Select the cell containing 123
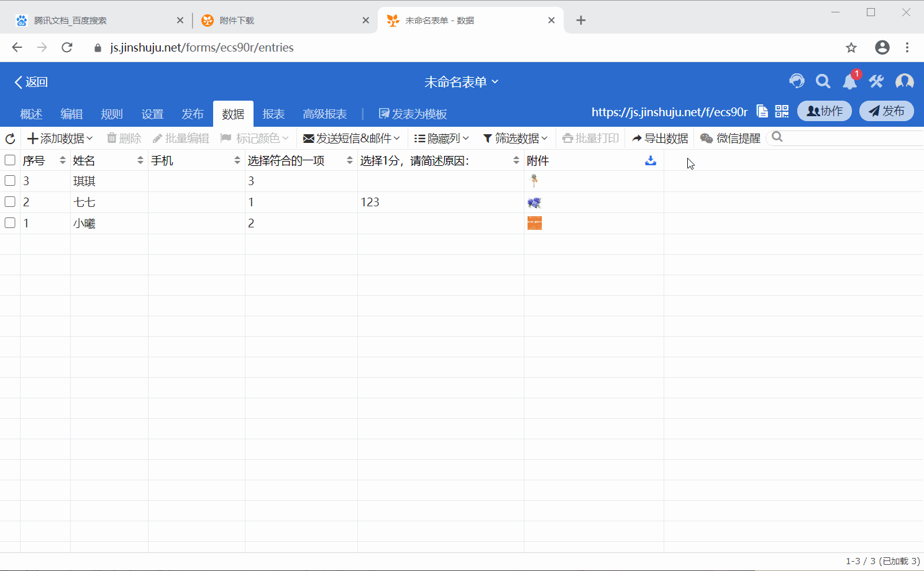This screenshot has height=571, width=924. pyautogui.click(x=441, y=202)
